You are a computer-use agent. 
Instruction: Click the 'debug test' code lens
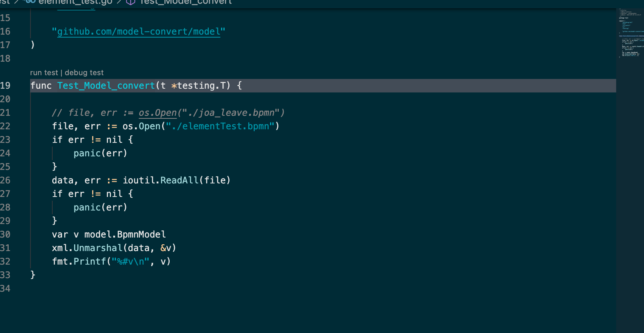[84, 73]
